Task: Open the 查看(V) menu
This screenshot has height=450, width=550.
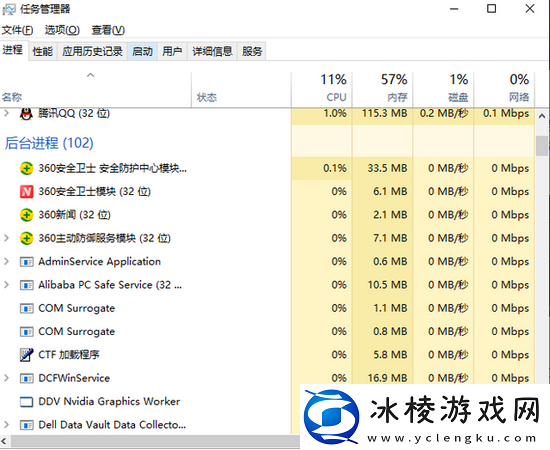Action: pyautogui.click(x=108, y=30)
